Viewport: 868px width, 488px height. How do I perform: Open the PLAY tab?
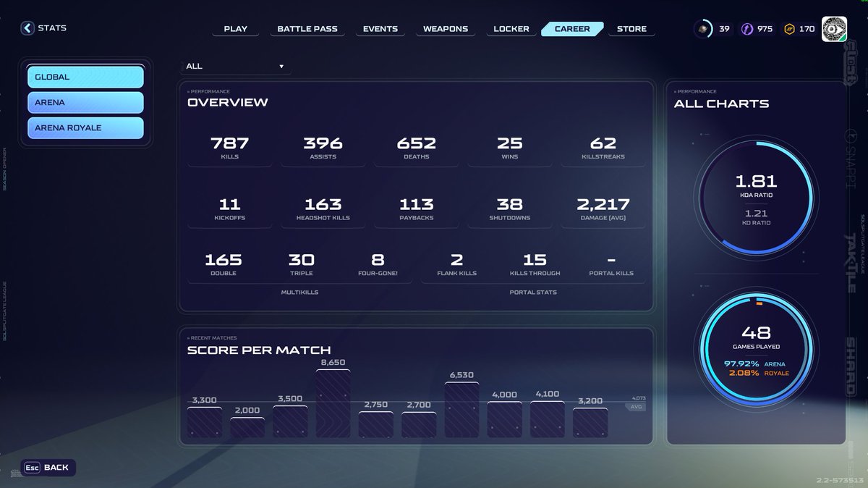coord(235,29)
